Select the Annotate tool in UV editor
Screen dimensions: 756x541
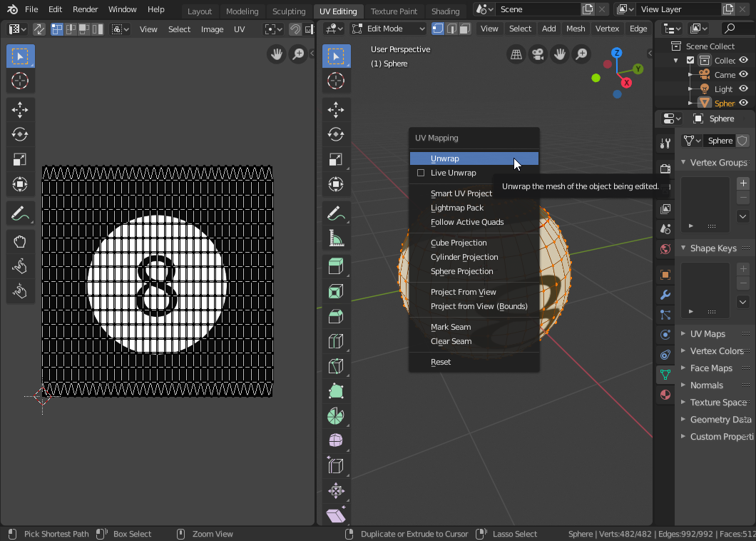click(x=20, y=213)
